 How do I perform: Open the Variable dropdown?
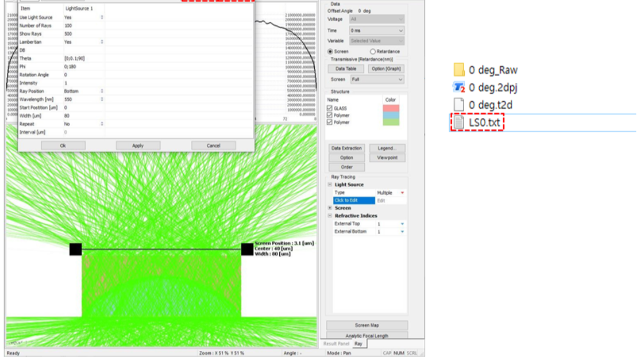pos(376,41)
